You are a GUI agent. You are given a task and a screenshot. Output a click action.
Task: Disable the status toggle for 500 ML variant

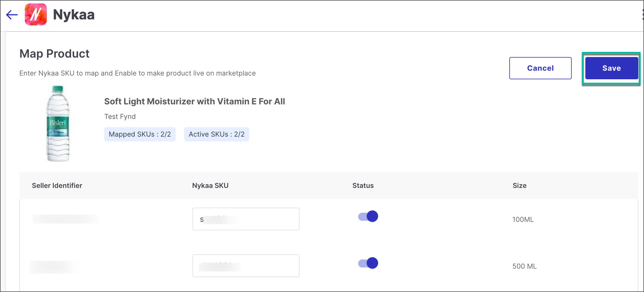click(x=368, y=263)
